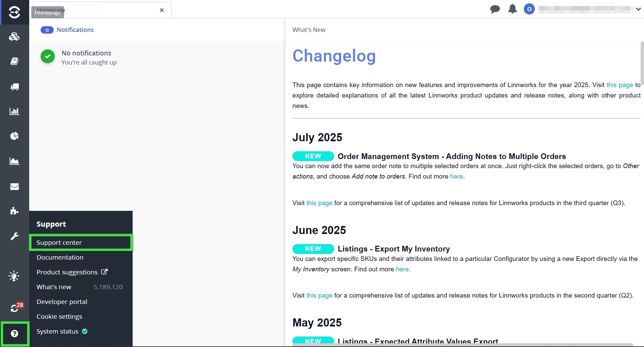Click the Changelog vertical scrollbar
Image resolution: width=644 pixels, height=347 pixels.
(642, 63)
